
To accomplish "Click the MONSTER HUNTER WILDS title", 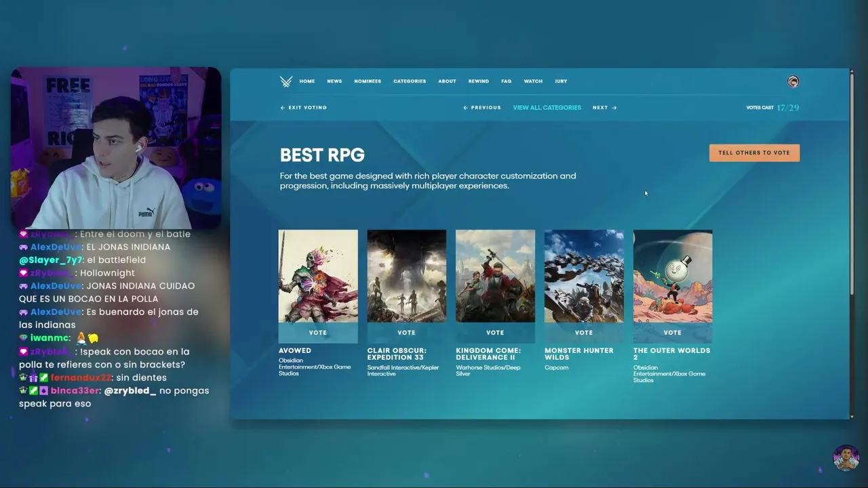I will 579,354.
